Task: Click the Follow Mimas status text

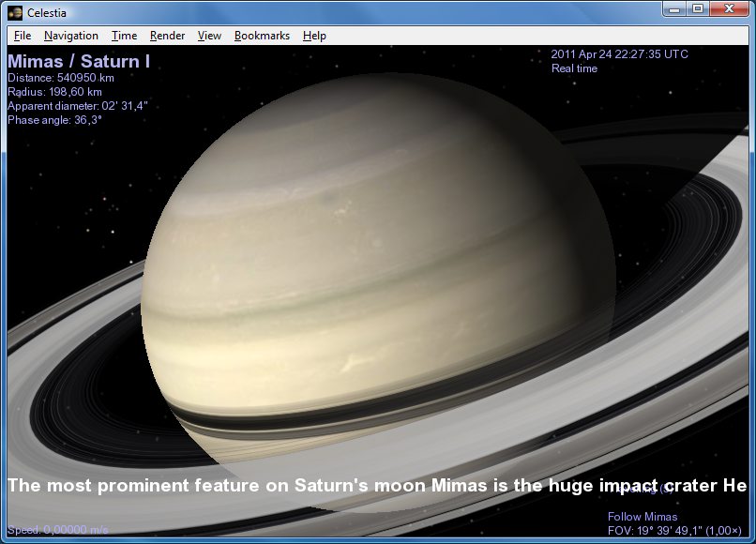Action: coord(642,517)
